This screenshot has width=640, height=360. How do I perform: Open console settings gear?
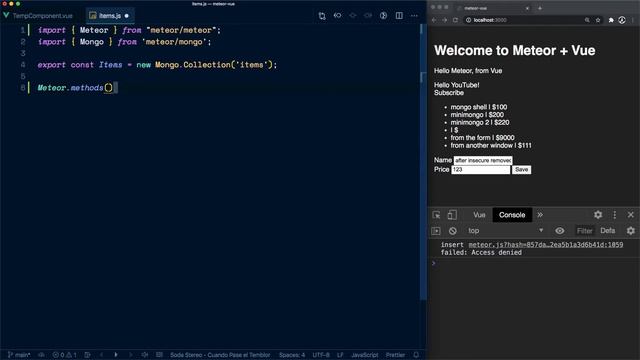click(631, 231)
